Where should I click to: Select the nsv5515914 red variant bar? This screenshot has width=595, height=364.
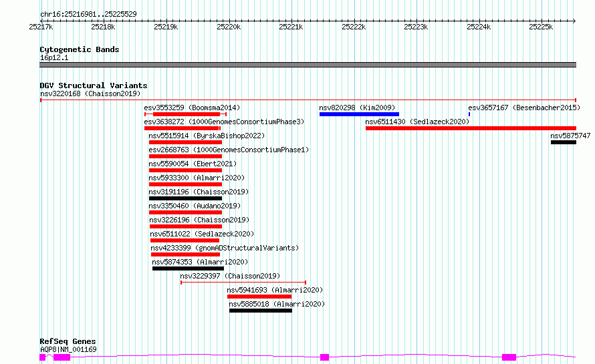click(x=185, y=142)
